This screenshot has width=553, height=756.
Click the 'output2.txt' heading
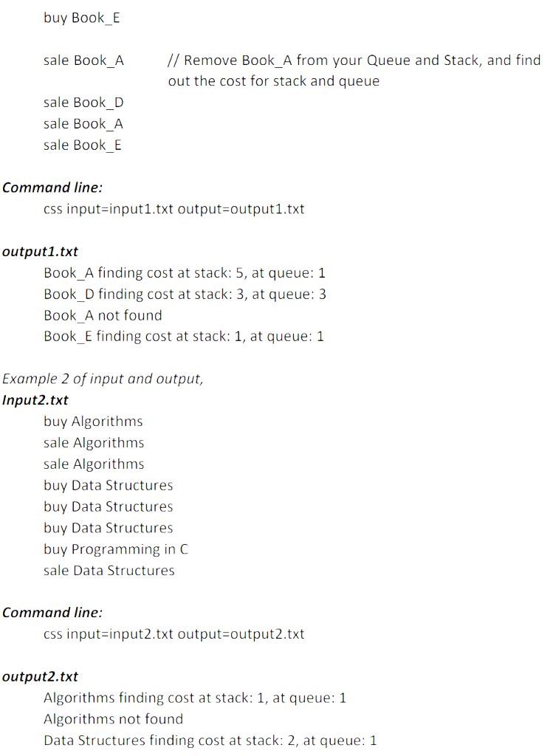(40, 677)
